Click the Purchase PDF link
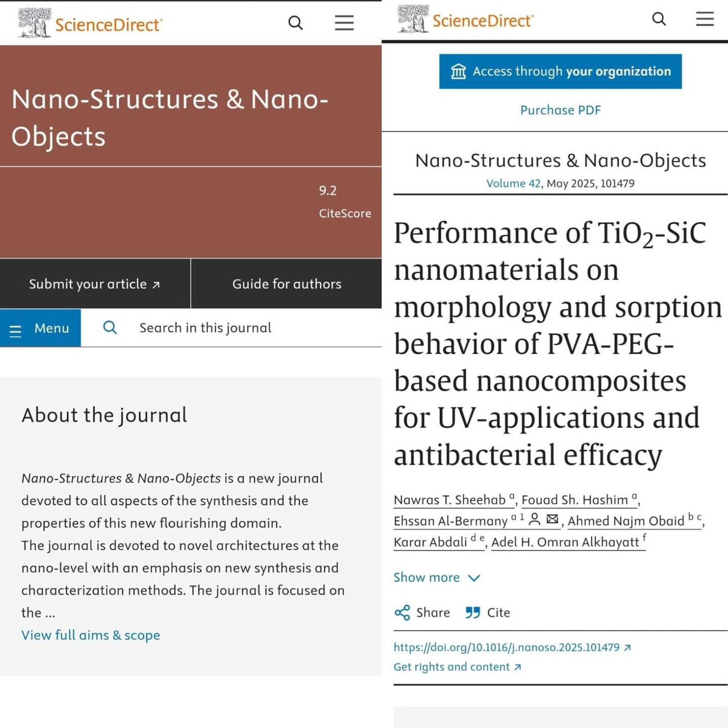Image resolution: width=728 pixels, height=728 pixels. pyautogui.click(x=560, y=110)
